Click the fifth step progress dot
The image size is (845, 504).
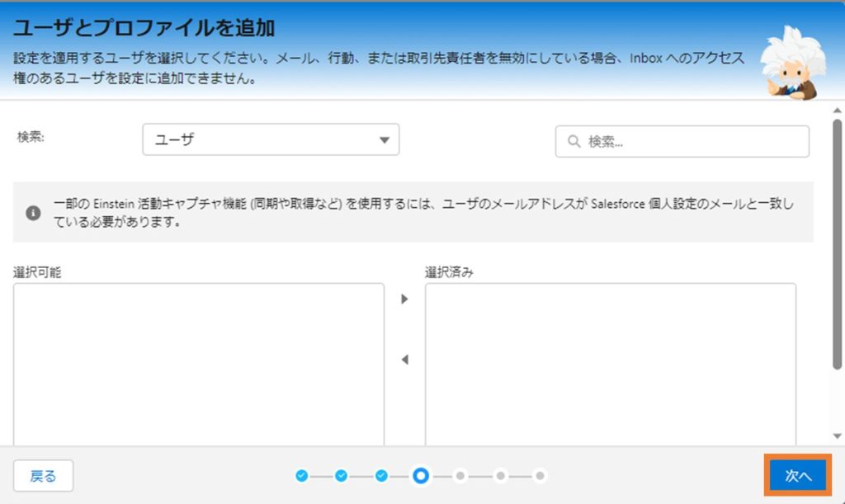point(460,475)
